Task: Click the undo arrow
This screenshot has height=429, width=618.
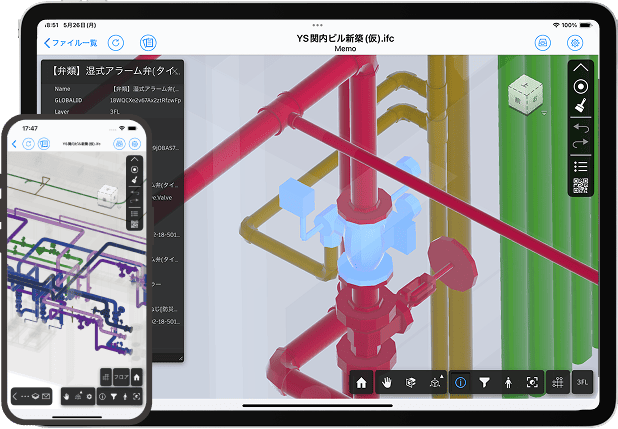Action: click(581, 126)
